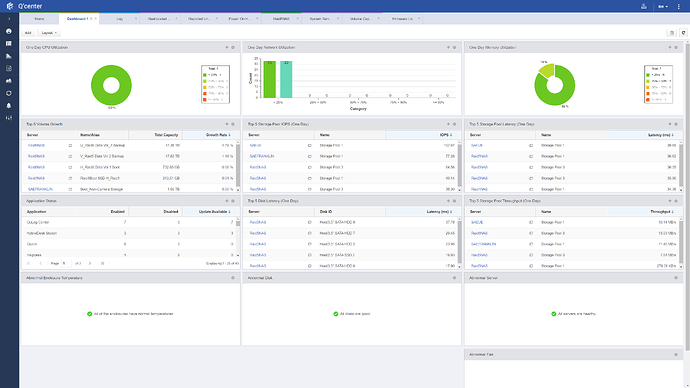The image size is (690, 388).
Task: Switch to the Home tab
Action: click(39, 19)
